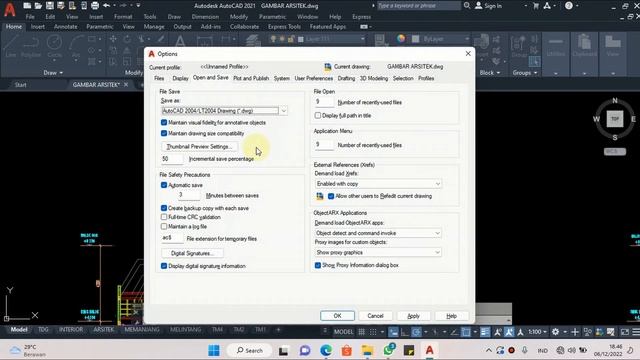Open the Save as file format dropdown
640x360 pixels.
(x=283, y=111)
